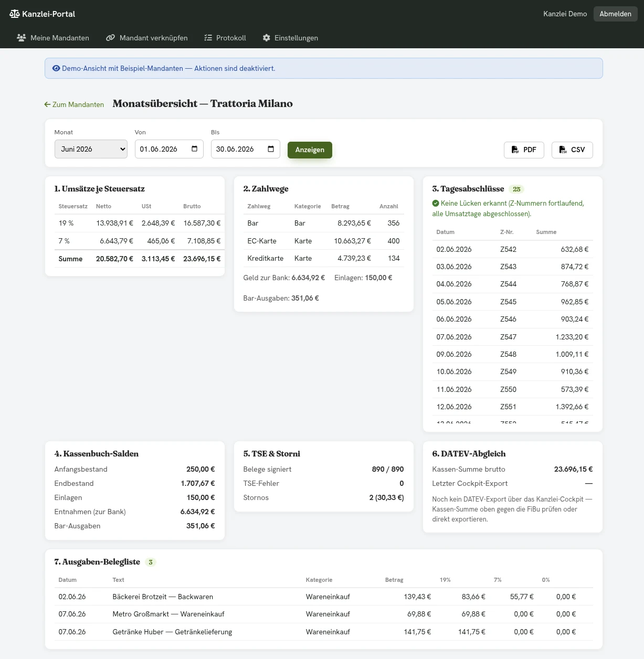Select the Z547 row dated 07.06.2026
644x659 pixels.
[x=512, y=337]
